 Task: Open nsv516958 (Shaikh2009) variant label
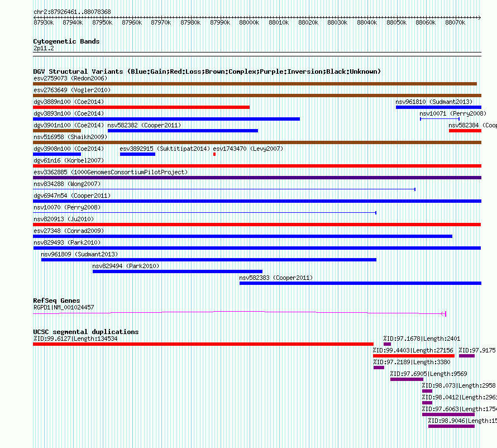tap(70, 137)
